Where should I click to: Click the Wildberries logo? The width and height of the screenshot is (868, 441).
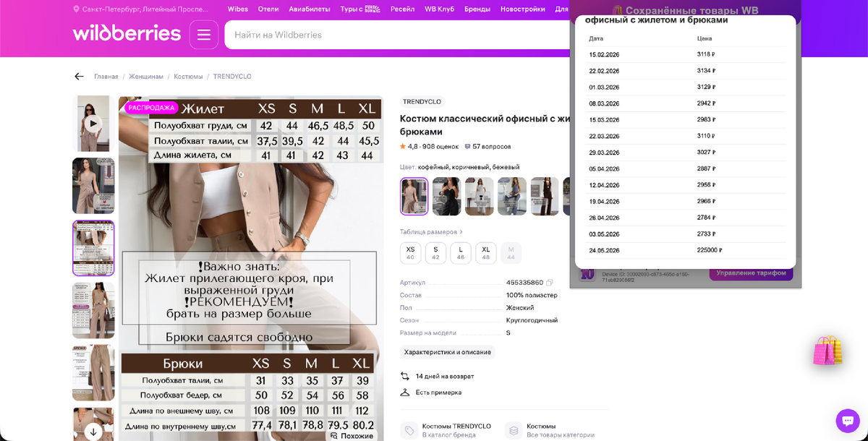point(127,34)
